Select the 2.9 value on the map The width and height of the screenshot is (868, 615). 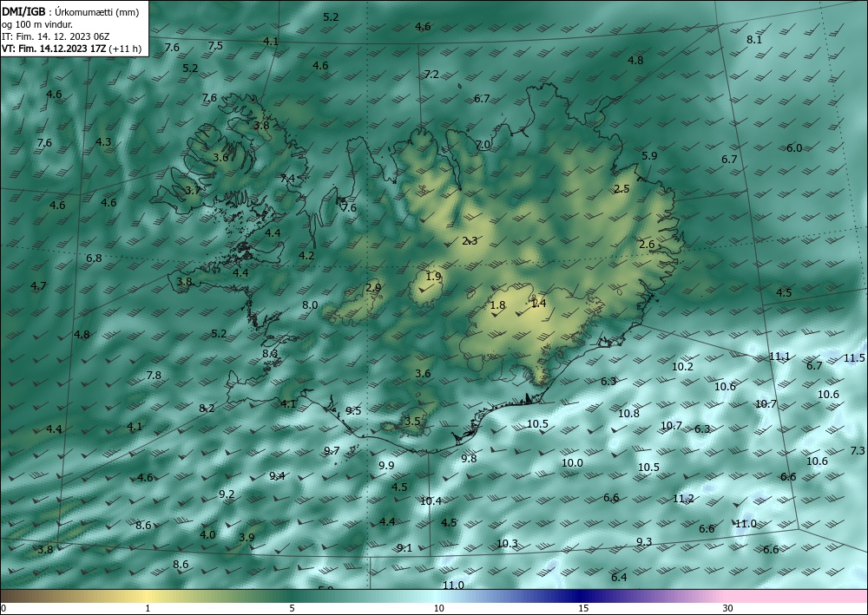point(373,288)
